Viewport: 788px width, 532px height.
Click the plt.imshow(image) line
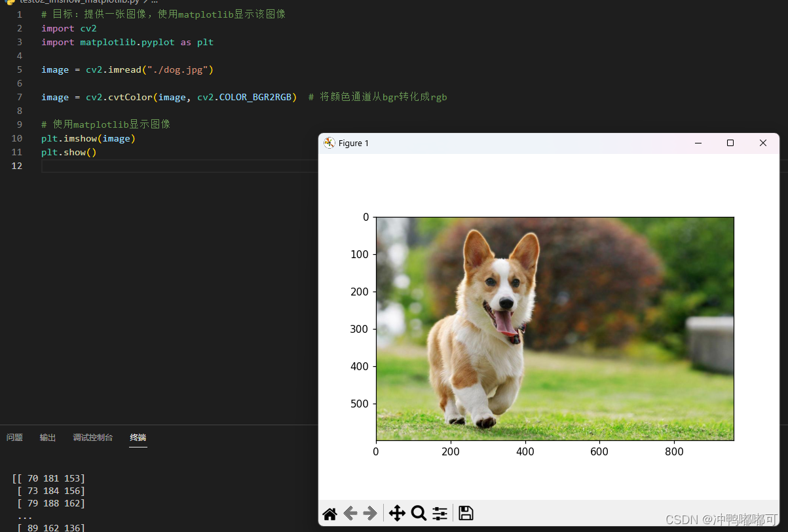[x=88, y=138]
